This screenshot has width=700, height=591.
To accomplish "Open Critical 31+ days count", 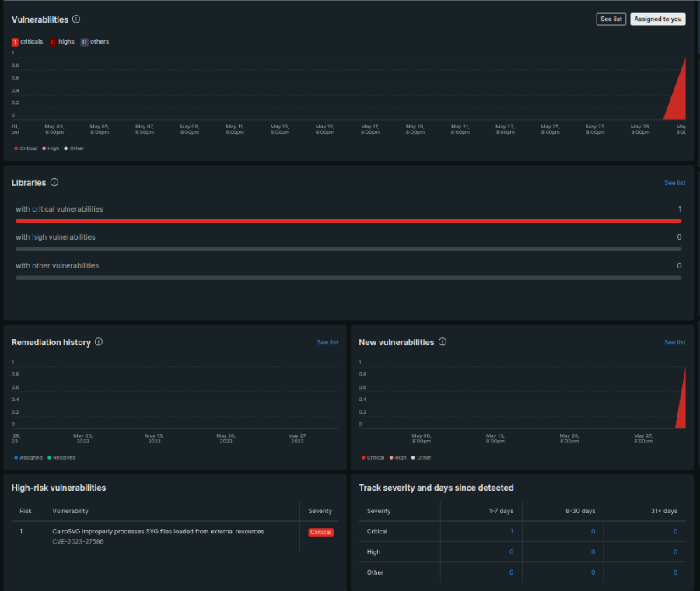I will click(675, 532).
